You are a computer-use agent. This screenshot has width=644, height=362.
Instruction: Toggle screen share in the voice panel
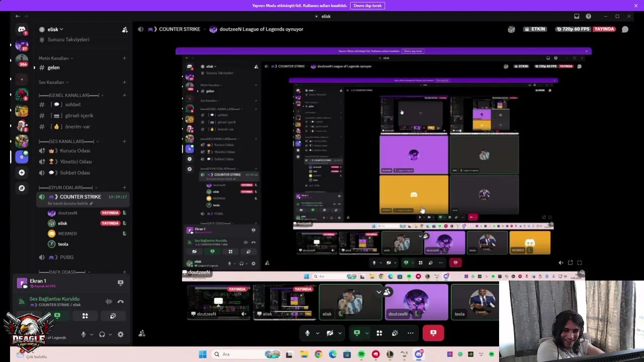click(57, 316)
